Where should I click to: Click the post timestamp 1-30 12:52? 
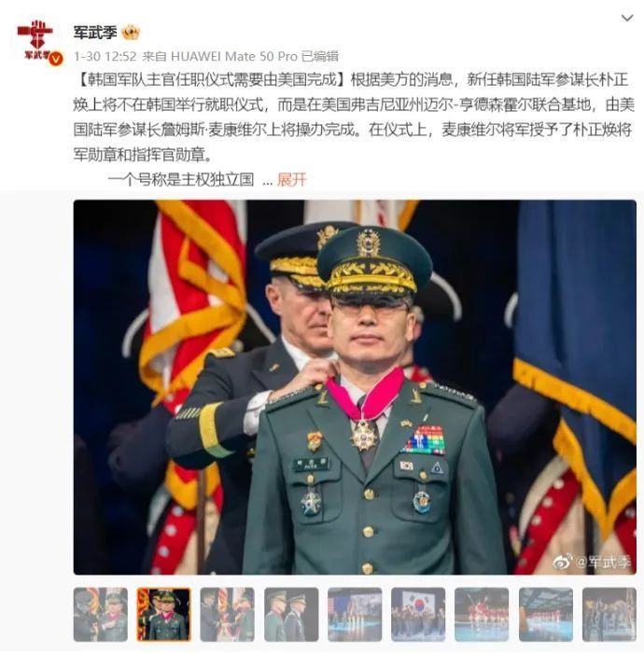tap(105, 56)
